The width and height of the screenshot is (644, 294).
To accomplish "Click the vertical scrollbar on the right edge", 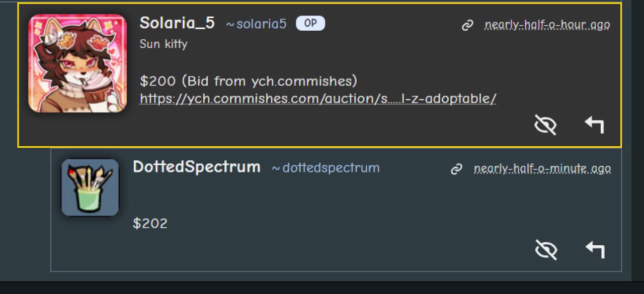I will (637, 141).
